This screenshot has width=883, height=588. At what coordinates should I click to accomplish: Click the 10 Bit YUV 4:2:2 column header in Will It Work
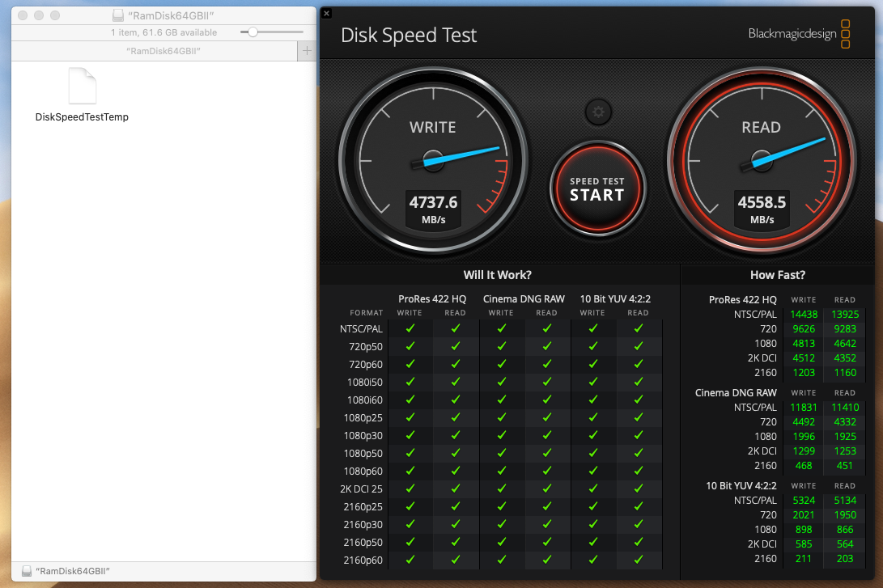coord(615,298)
